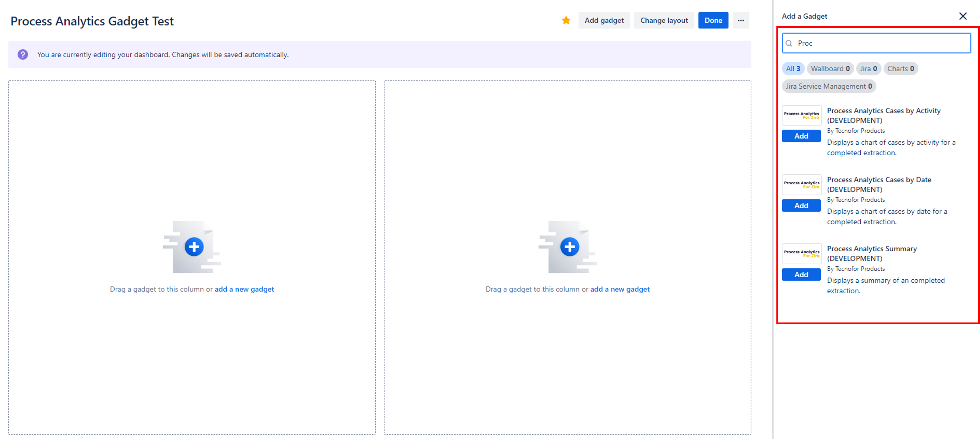Select the Wallboard 0 filter chip
The height and width of the screenshot is (439, 980).
830,69
